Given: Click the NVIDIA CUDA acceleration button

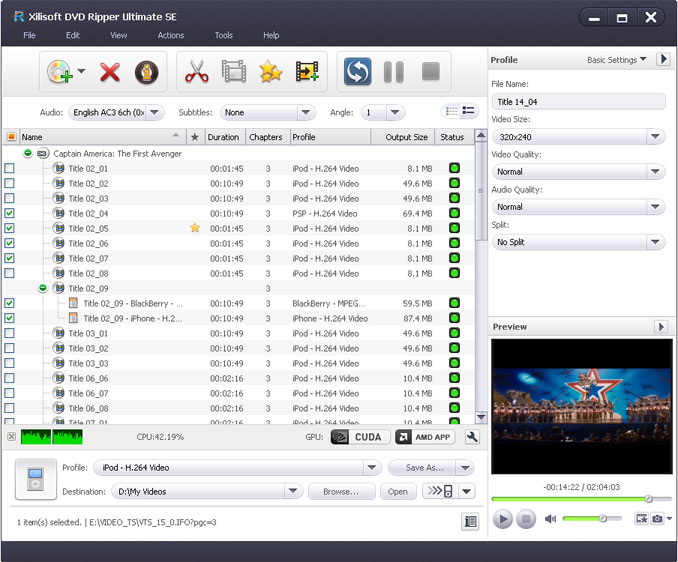Looking at the screenshot, I should point(360,437).
